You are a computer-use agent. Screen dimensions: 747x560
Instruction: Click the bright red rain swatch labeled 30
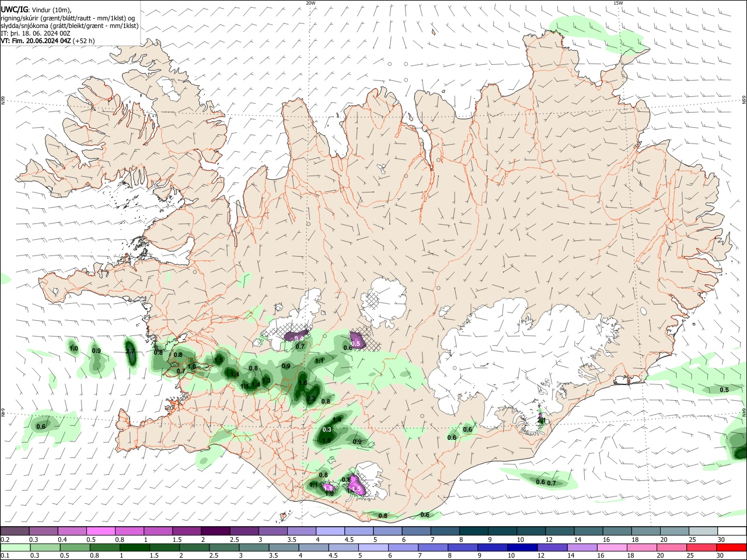click(x=732, y=547)
